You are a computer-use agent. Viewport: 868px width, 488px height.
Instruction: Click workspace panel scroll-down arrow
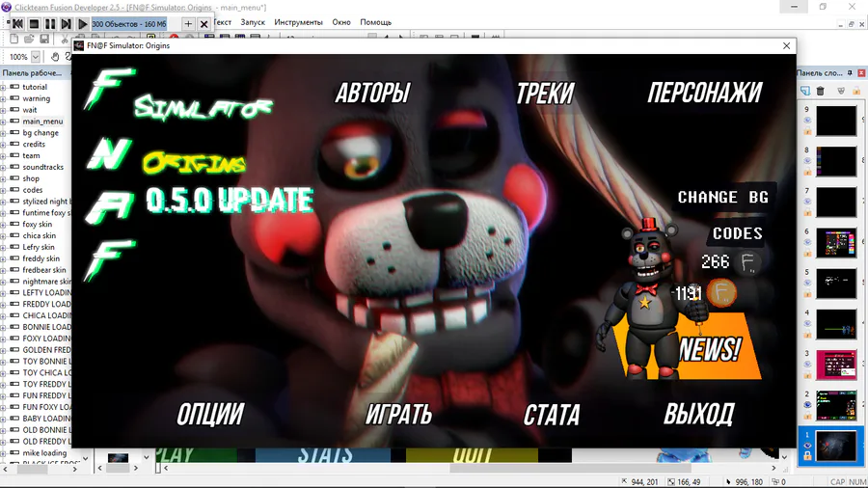click(x=85, y=458)
